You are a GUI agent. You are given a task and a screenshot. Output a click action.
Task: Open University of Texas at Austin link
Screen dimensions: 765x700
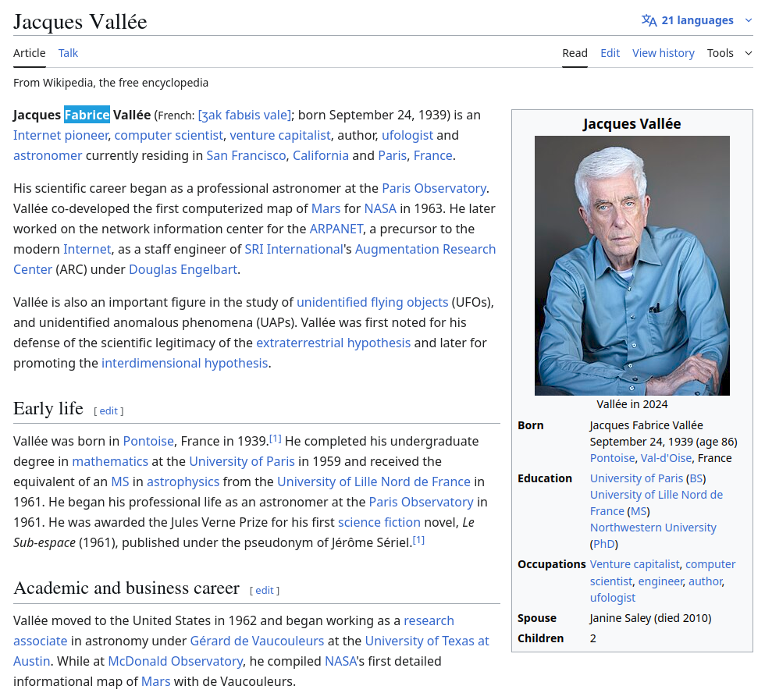tap(427, 641)
